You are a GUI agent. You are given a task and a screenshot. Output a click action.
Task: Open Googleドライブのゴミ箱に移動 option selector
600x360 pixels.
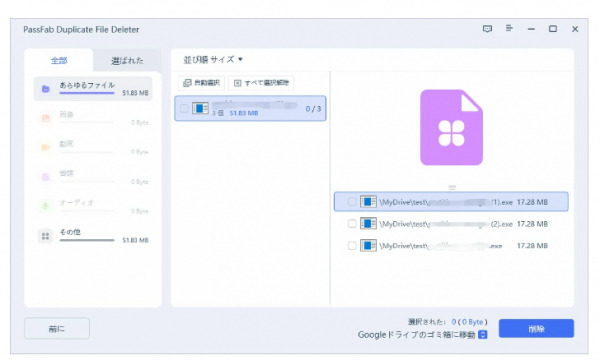(x=483, y=334)
